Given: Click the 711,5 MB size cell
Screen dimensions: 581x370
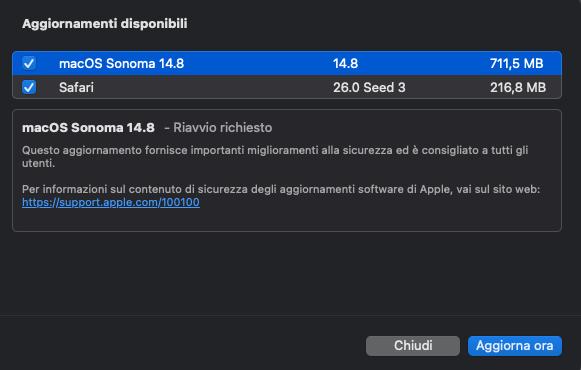Looking at the screenshot, I should coord(517,63).
